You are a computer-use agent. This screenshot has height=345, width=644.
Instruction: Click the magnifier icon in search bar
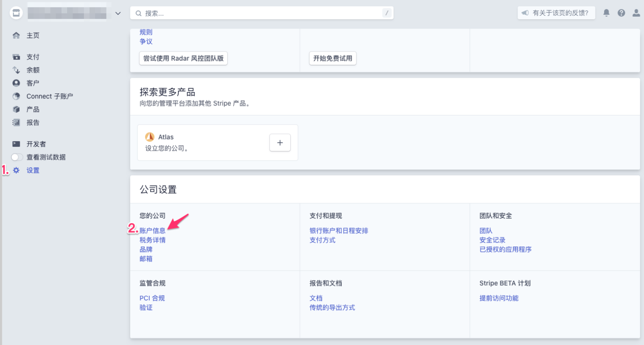coord(138,13)
